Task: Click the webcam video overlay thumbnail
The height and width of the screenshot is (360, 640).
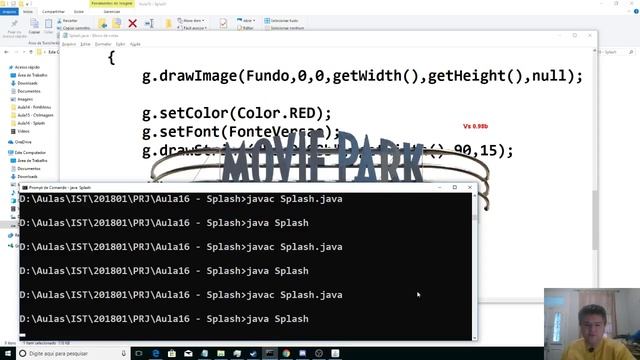Action: tap(592, 324)
